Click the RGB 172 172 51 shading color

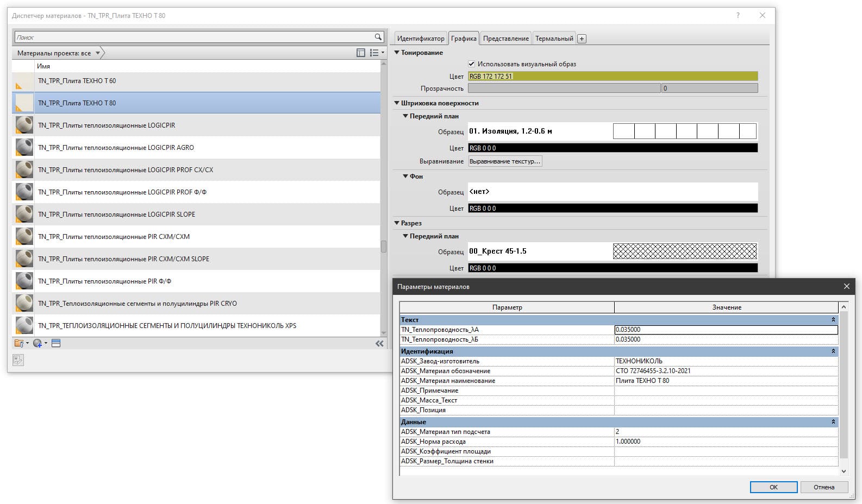coord(613,77)
